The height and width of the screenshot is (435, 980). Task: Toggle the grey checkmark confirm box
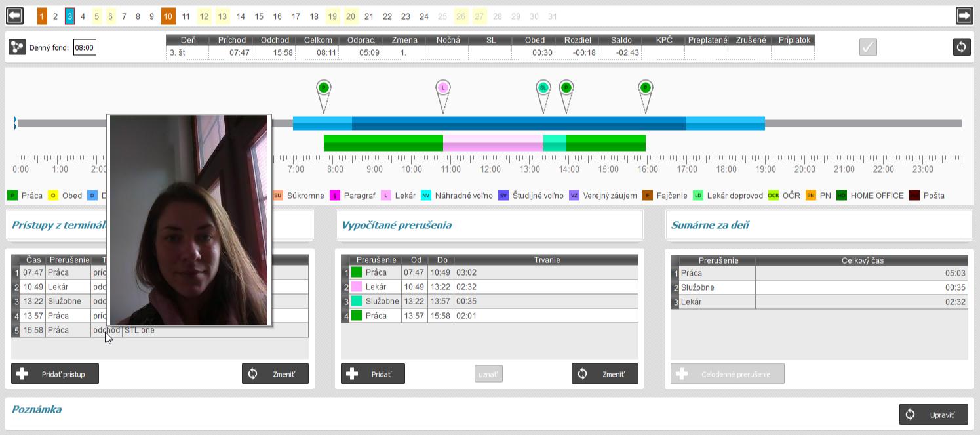coord(868,47)
